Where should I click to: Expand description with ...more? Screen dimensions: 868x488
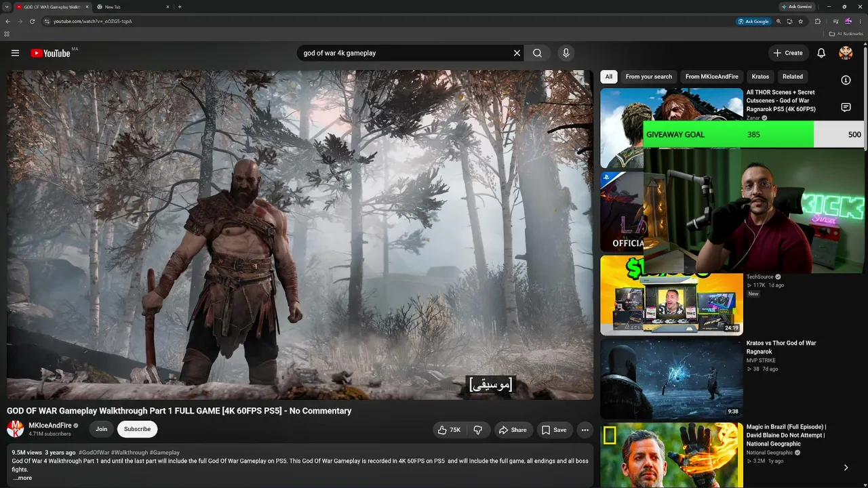click(22, 478)
